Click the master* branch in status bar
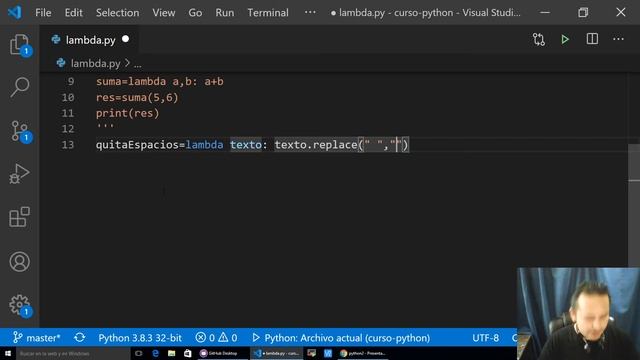Image resolution: width=640 pixels, height=360 pixels. click(x=36, y=338)
